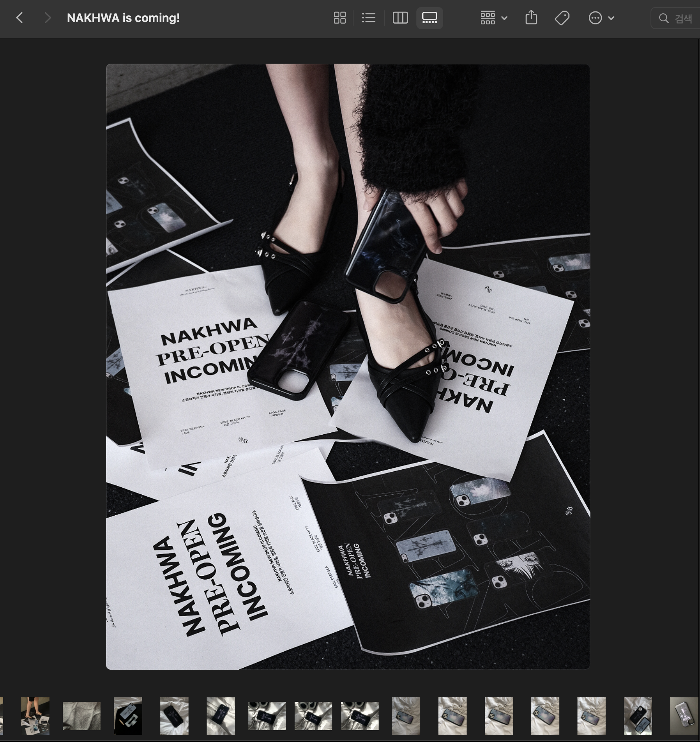Select the thumbnail with black background phone case

pos(128,716)
